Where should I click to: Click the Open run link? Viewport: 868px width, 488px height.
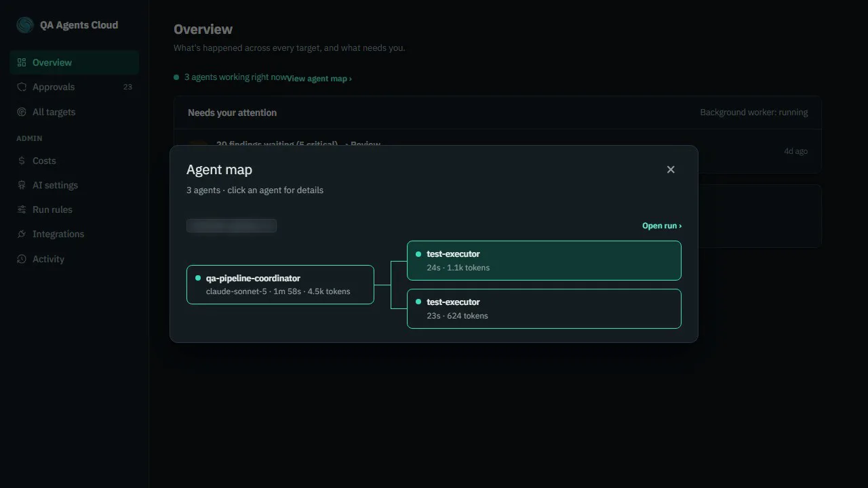662,226
